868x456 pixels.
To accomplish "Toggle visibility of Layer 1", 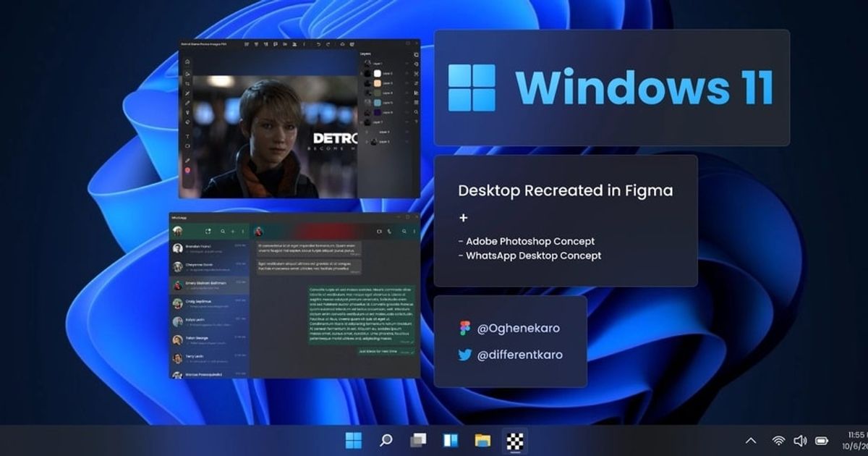I will 407,63.
